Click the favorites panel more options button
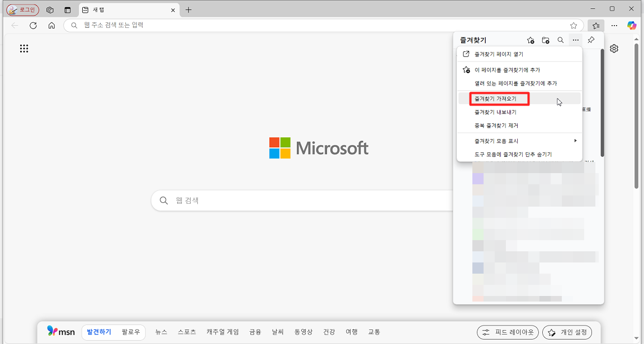644x344 pixels. click(x=575, y=40)
